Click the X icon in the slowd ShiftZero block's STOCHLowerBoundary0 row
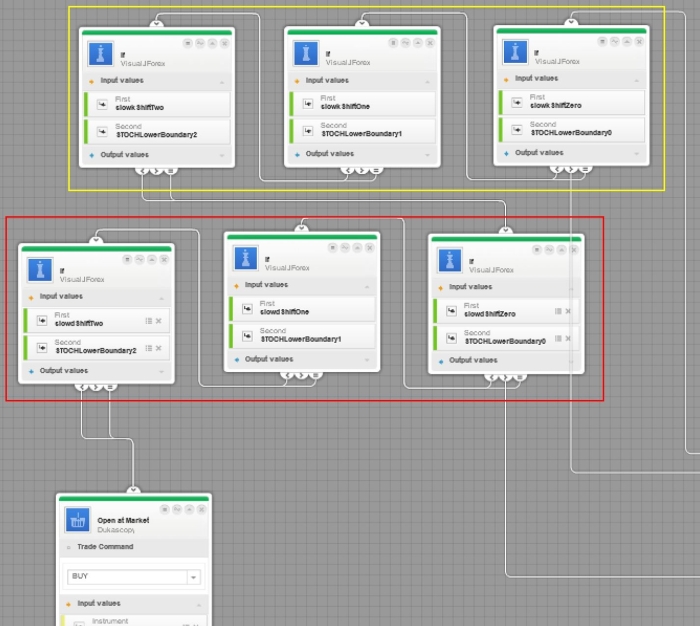Screen dimensions: 700x626 click(x=568, y=338)
